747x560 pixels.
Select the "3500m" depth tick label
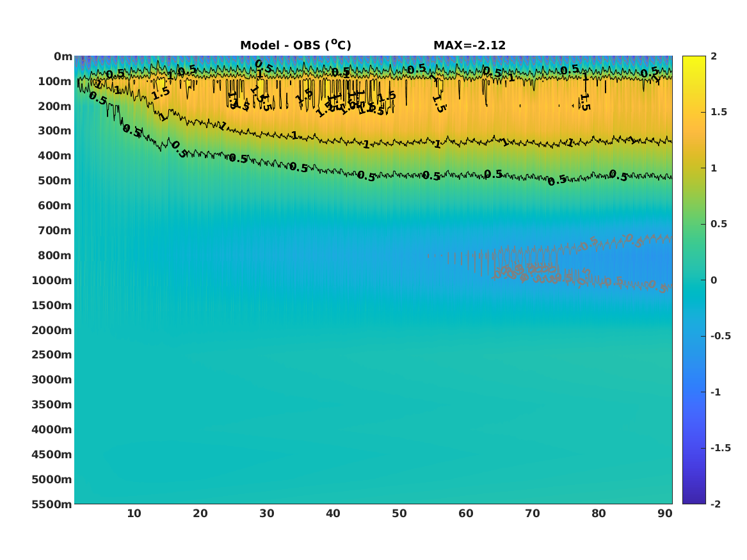tap(52, 404)
